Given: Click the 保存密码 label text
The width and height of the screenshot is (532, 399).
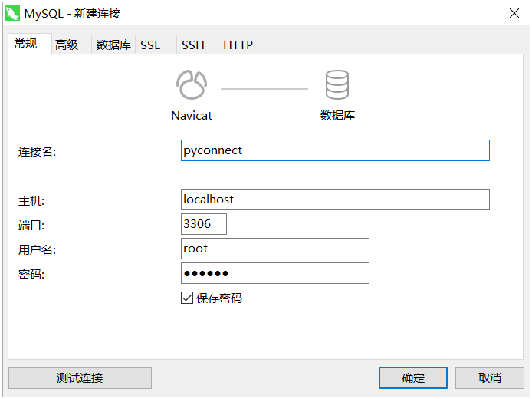Looking at the screenshot, I should 219,298.
